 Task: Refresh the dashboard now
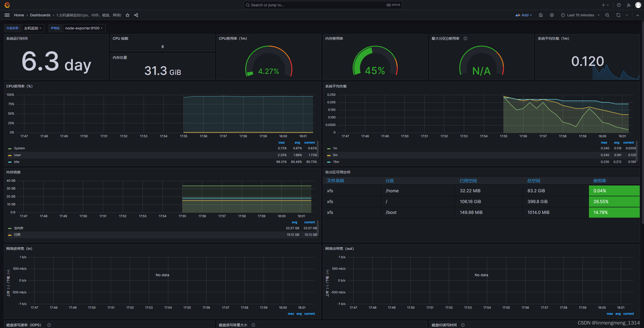click(618, 15)
